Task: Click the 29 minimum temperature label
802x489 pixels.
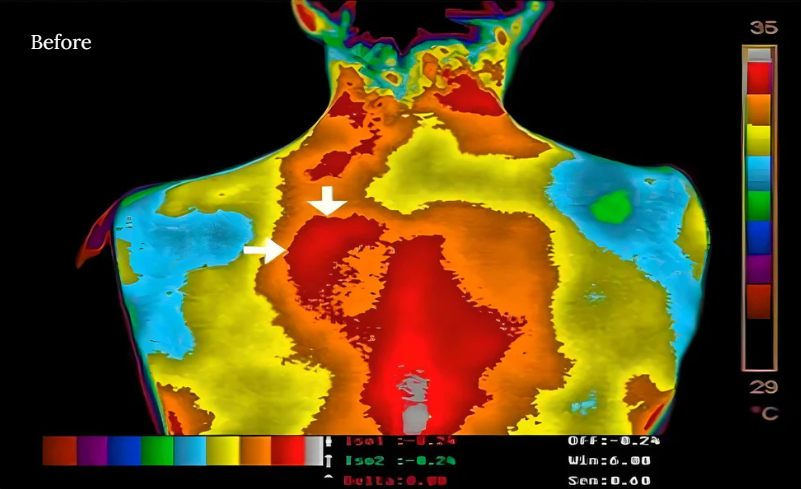Action: click(x=762, y=387)
